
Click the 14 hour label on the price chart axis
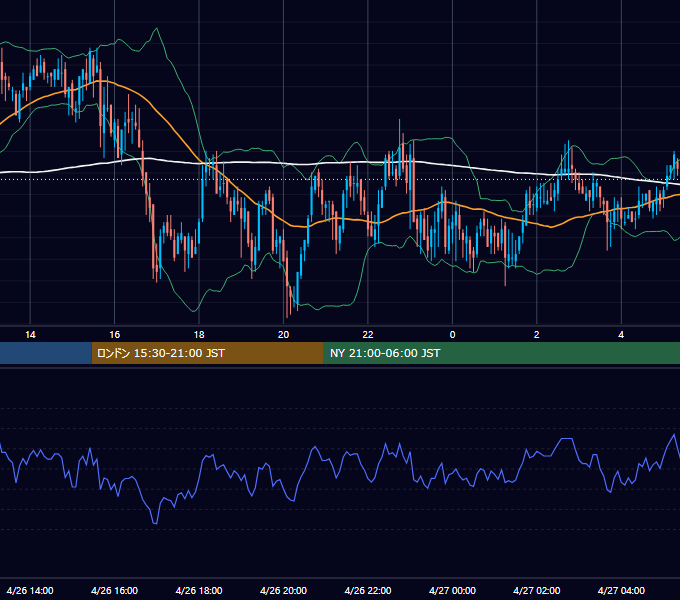(x=30, y=335)
